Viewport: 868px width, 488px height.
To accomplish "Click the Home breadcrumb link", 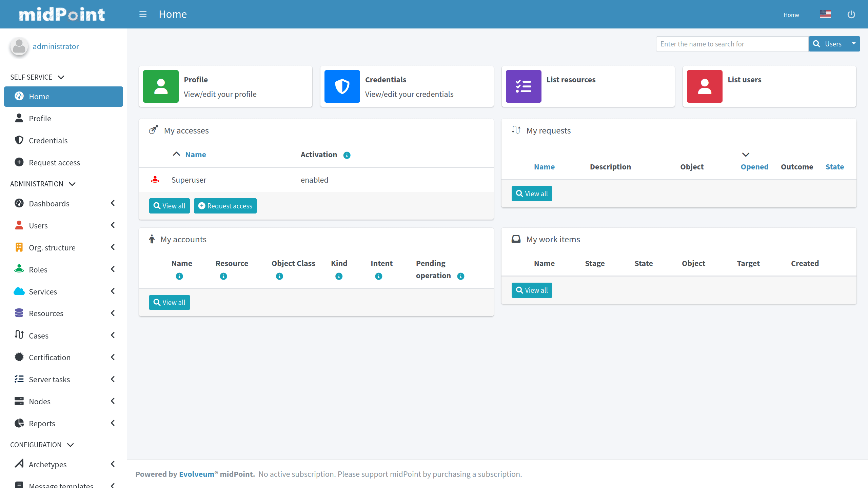I will (x=791, y=15).
